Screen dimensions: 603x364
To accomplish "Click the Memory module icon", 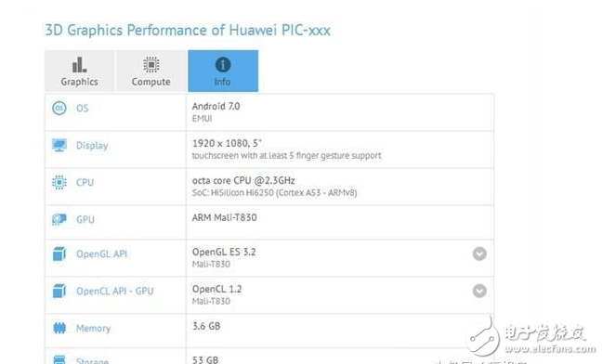I will click(x=59, y=328).
